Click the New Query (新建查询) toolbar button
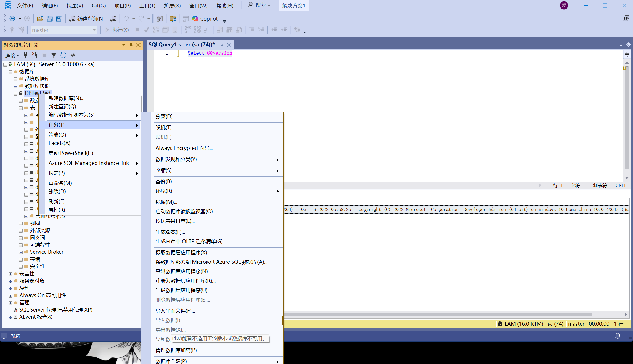The image size is (633, 364). click(87, 19)
